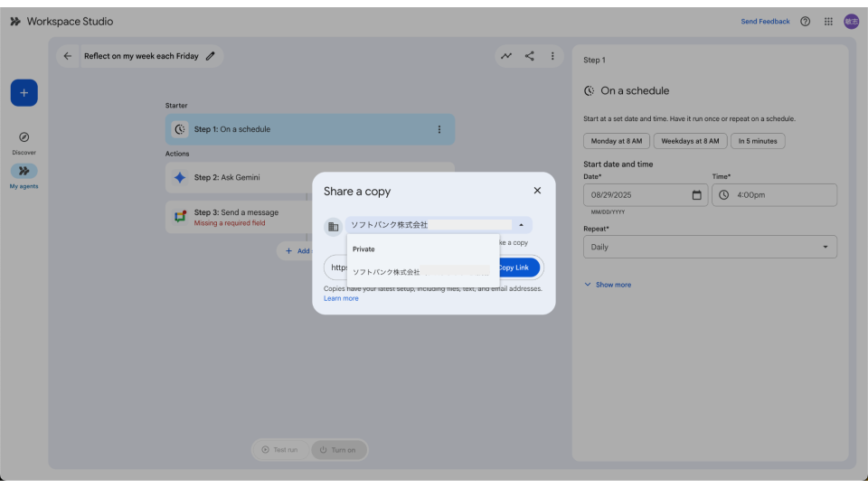Click the blue plus create button
The width and height of the screenshot is (868, 488).
[x=24, y=93]
